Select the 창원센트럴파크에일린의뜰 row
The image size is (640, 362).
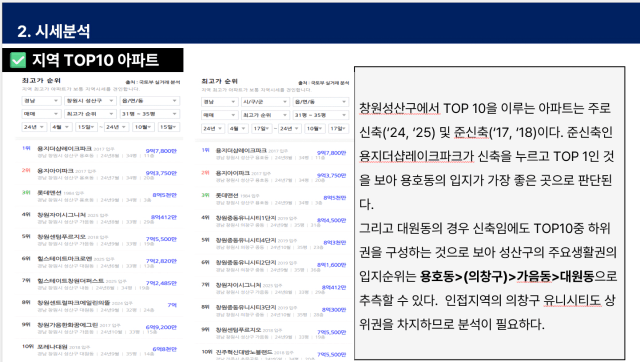[100, 306]
